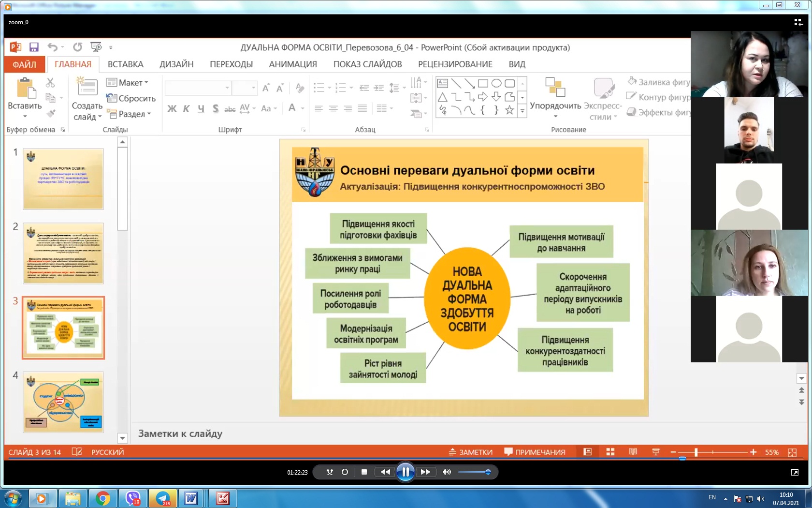Click the Сбросить reset button

(x=131, y=98)
